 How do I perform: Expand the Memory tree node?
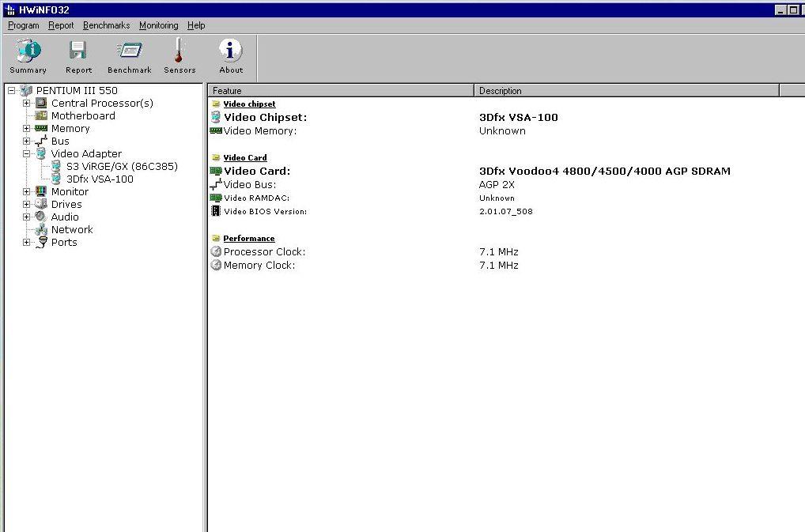26,128
